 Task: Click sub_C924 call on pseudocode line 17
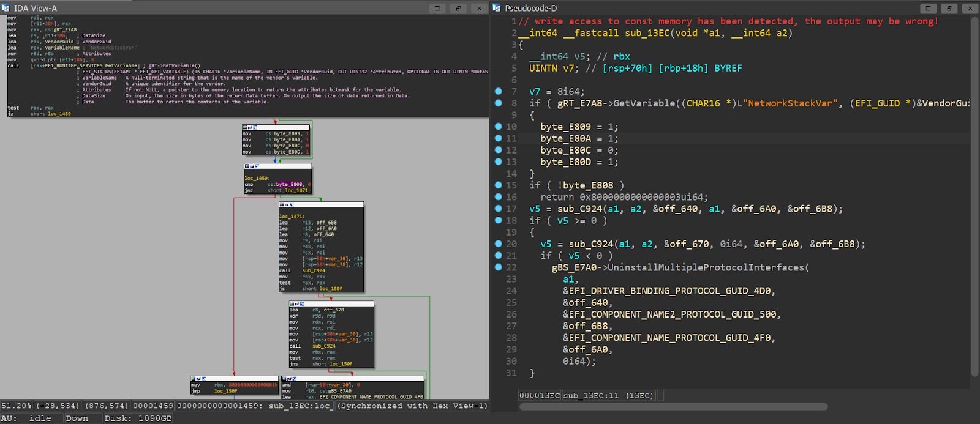click(579, 209)
